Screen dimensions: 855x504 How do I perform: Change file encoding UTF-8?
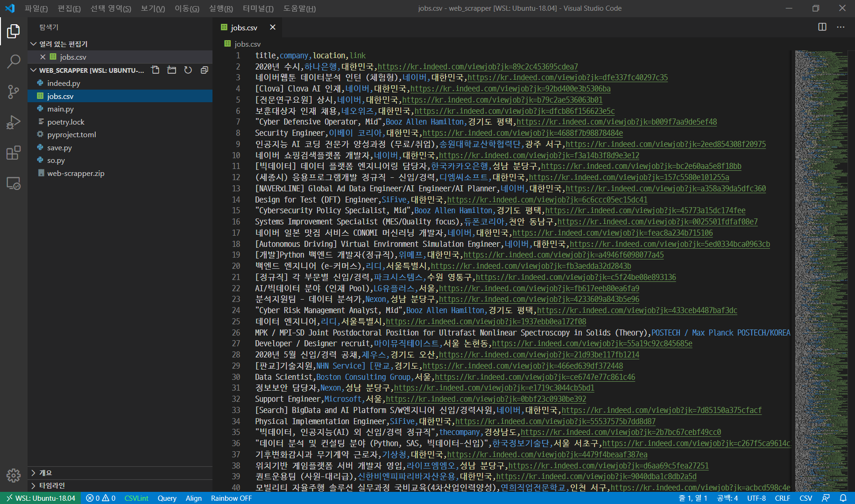756,498
